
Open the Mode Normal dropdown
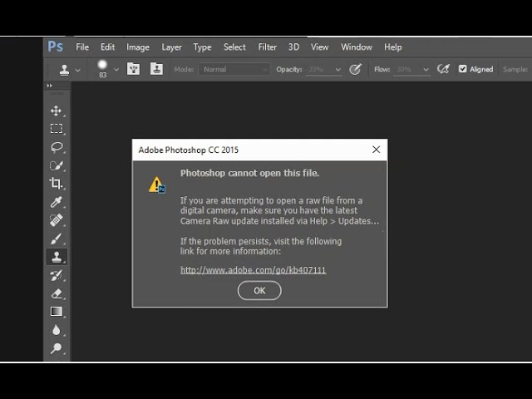click(234, 70)
